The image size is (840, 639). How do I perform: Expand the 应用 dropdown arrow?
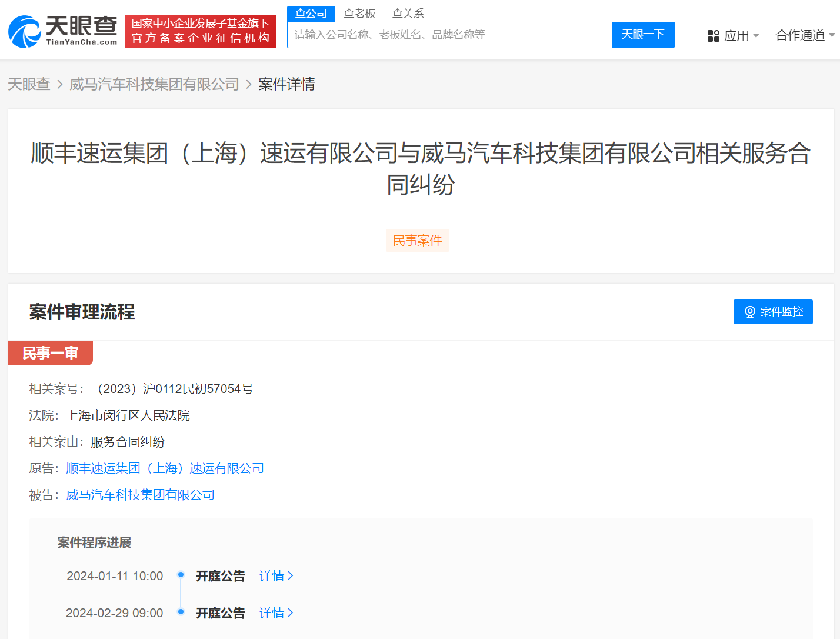756,36
